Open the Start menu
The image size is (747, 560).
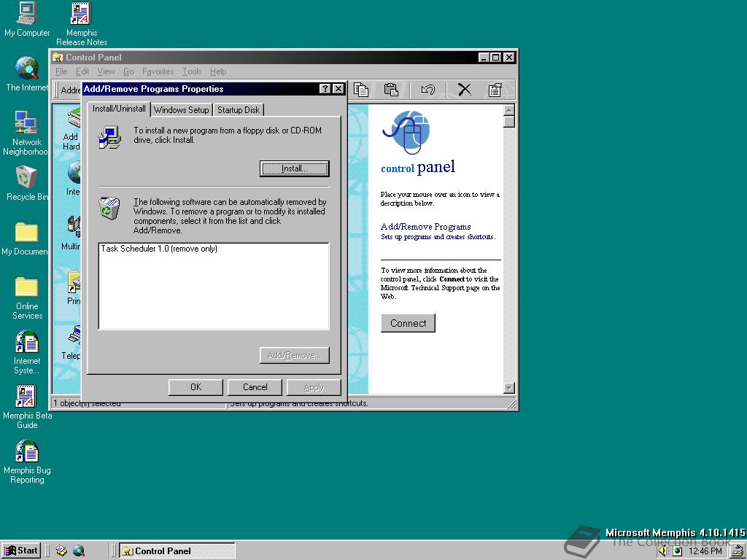click(21, 551)
